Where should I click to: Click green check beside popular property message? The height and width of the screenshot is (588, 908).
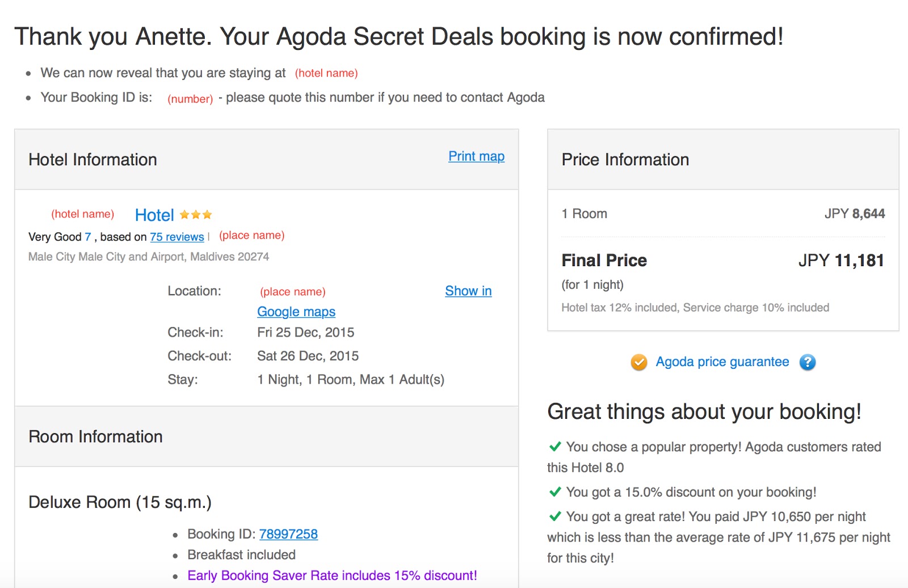coord(555,447)
